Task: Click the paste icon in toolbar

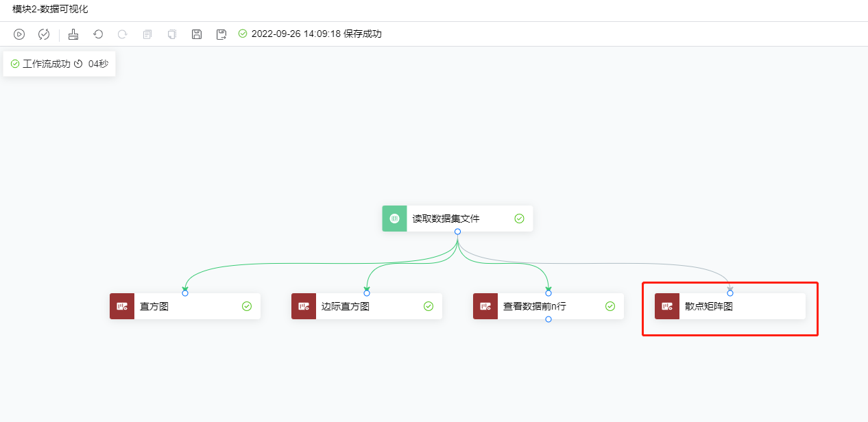Action: pyautogui.click(x=172, y=34)
